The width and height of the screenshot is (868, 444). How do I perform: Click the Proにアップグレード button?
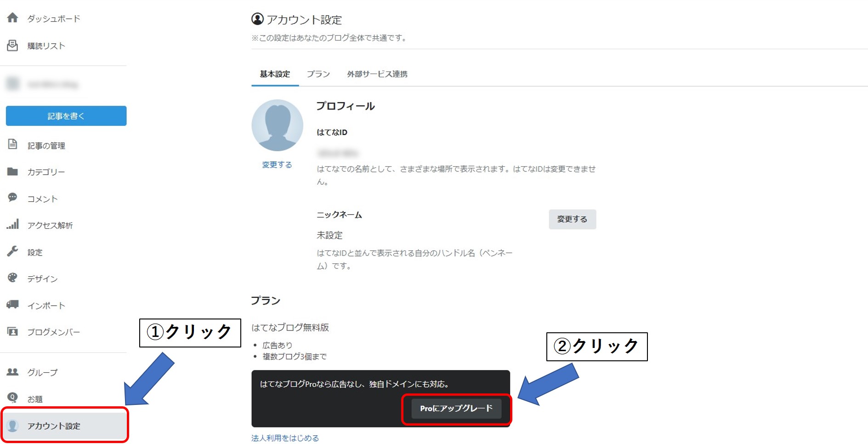tap(456, 409)
